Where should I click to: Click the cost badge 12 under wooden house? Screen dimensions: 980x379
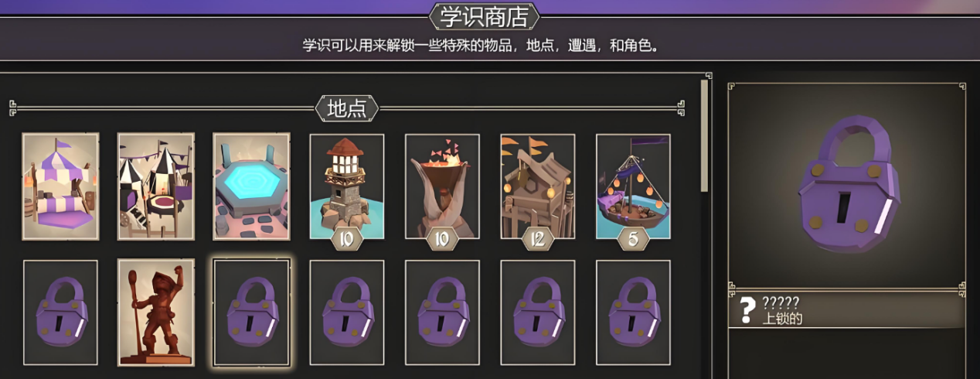538,239
